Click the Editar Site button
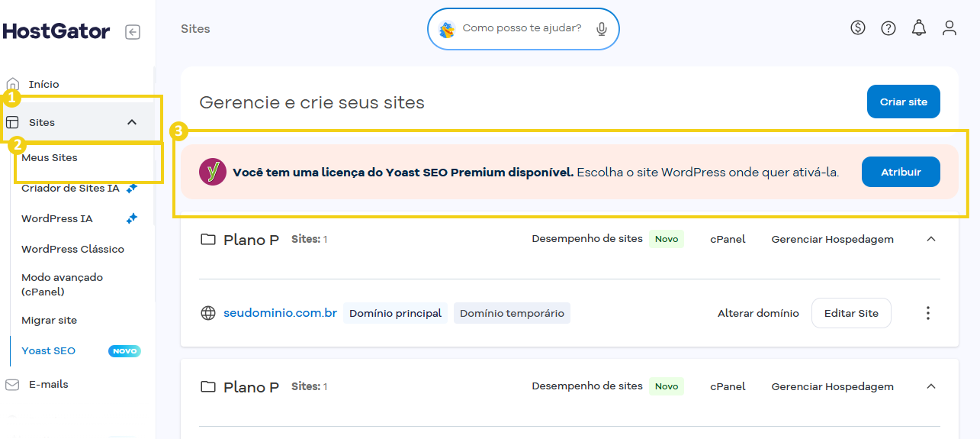This screenshot has width=980, height=439. [x=851, y=313]
